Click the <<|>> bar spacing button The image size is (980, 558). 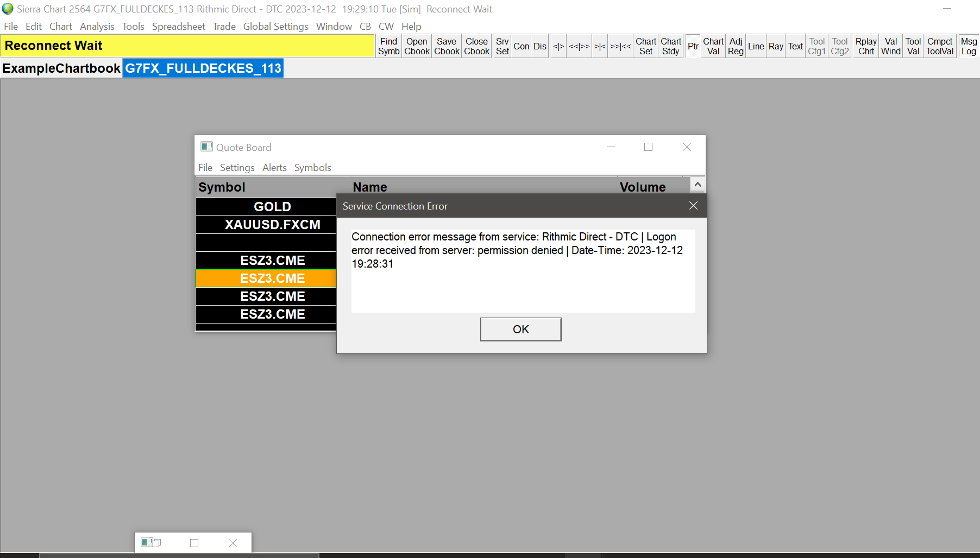click(579, 46)
